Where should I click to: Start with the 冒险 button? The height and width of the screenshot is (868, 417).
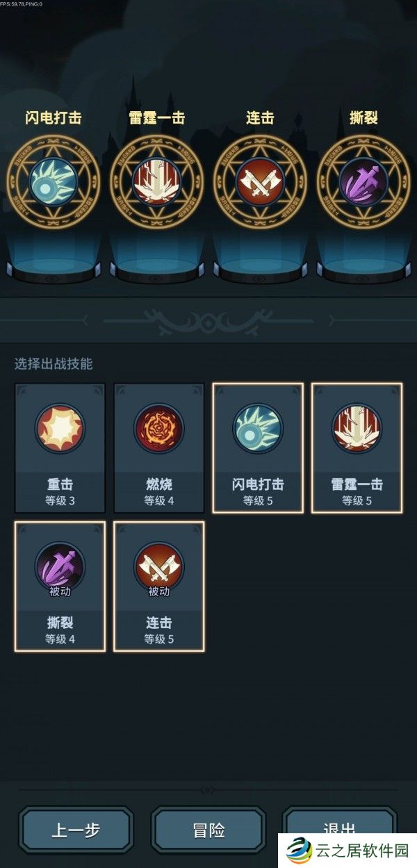coord(208,830)
